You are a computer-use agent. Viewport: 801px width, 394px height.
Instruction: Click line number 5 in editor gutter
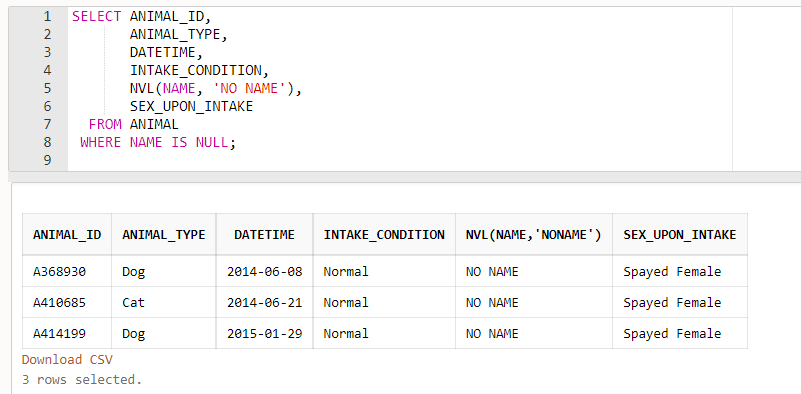[47, 88]
